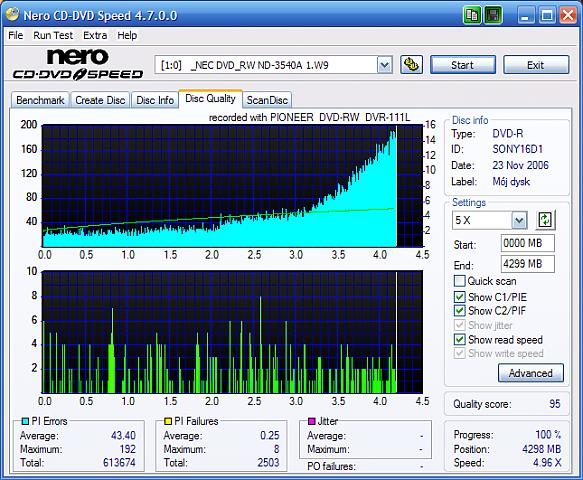Image resolution: width=583 pixels, height=480 pixels.
Task: Expand the drive selection dropdown
Action: pyautogui.click(x=384, y=65)
